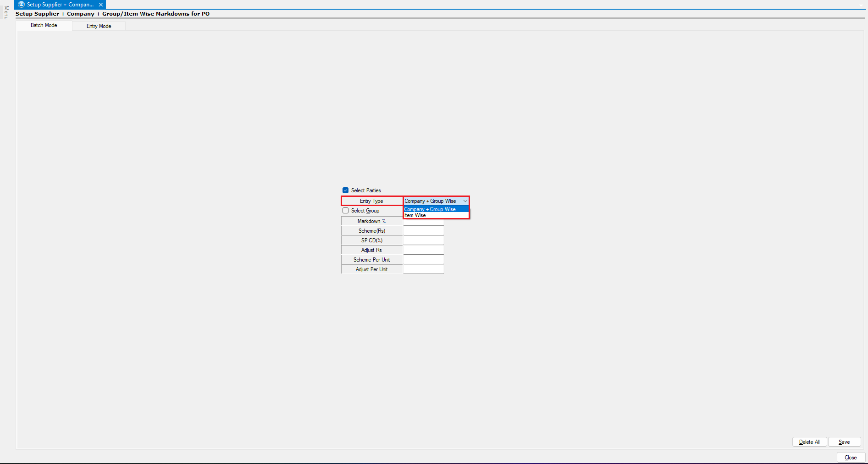Open the vertical Menu sidebar
Screen dimensions: 868x464
tap(6, 13)
